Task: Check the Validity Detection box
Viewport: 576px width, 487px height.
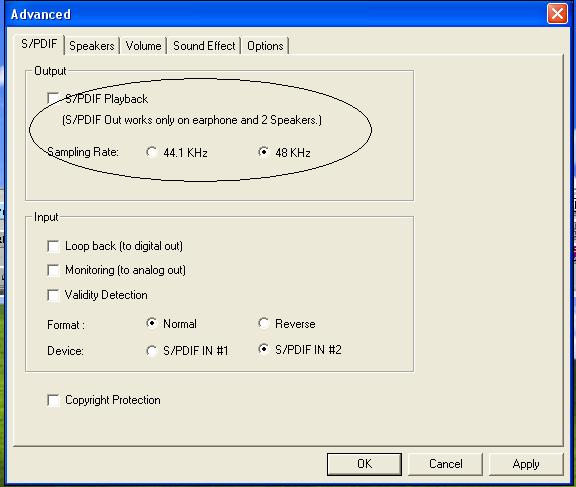Action: coord(53,295)
